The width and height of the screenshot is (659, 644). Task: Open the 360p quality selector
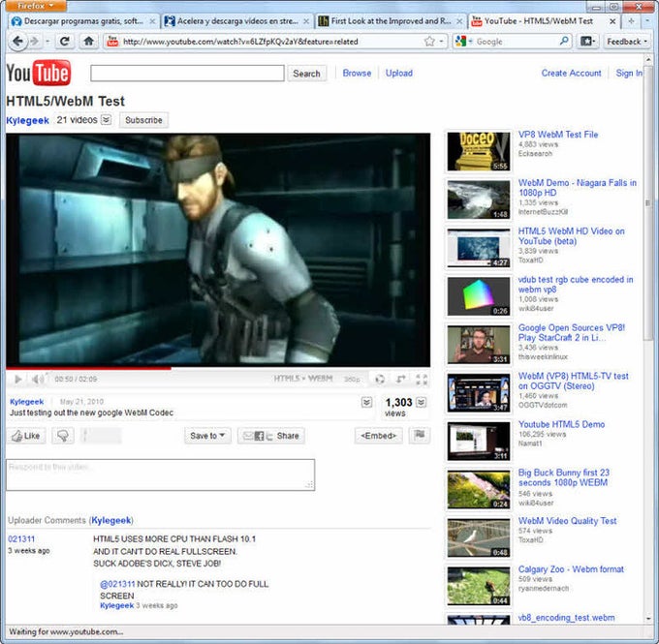coord(352,380)
